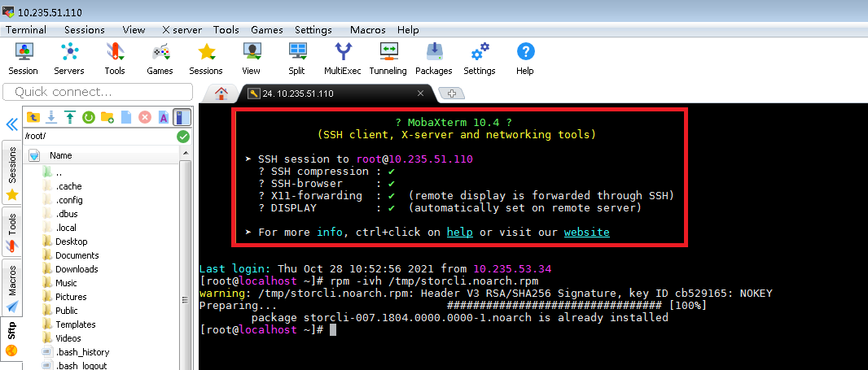Collapse the sidebar with double chevron

pos(11,124)
